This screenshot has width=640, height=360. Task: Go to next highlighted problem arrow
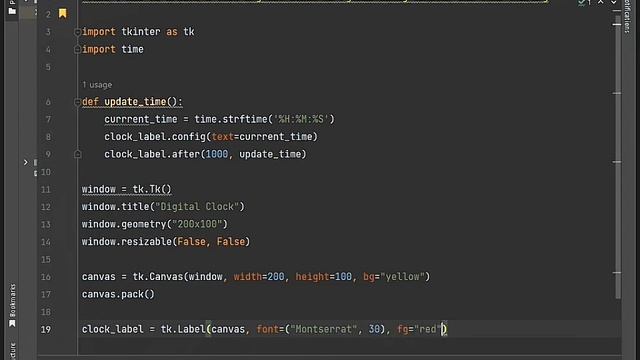pyautogui.click(x=613, y=2)
